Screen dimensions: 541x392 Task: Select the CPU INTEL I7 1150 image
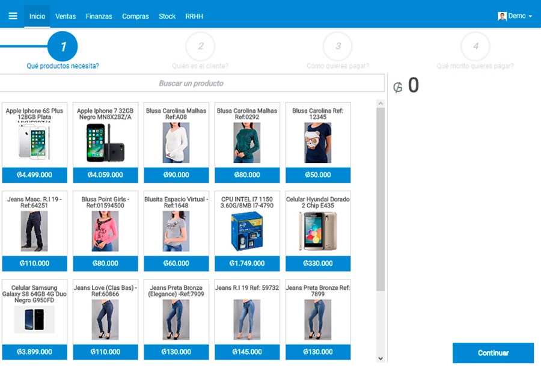(x=247, y=231)
